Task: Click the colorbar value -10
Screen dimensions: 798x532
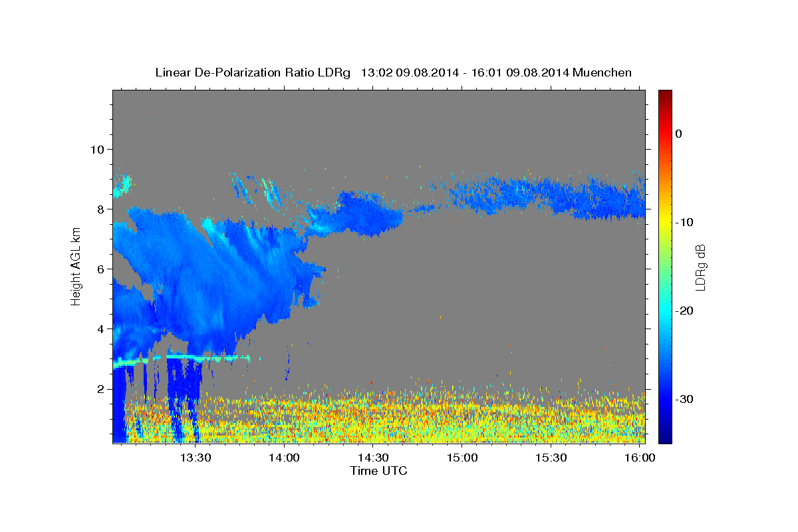Action: [x=685, y=222]
